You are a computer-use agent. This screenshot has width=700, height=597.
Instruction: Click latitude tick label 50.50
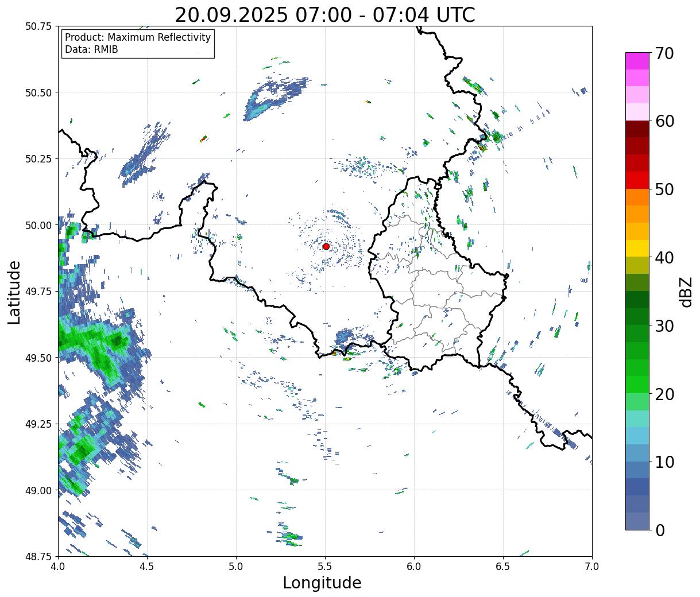coord(38,92)
